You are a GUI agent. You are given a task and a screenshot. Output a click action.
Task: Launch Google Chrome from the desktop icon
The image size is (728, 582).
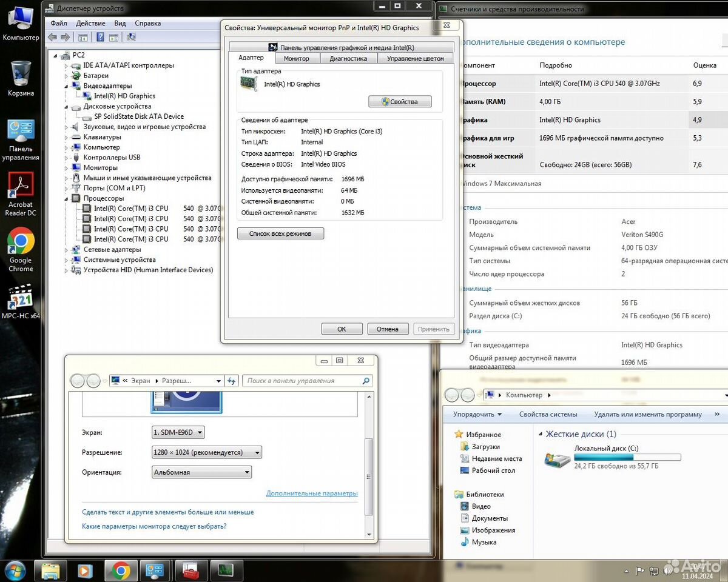point(21,250)
